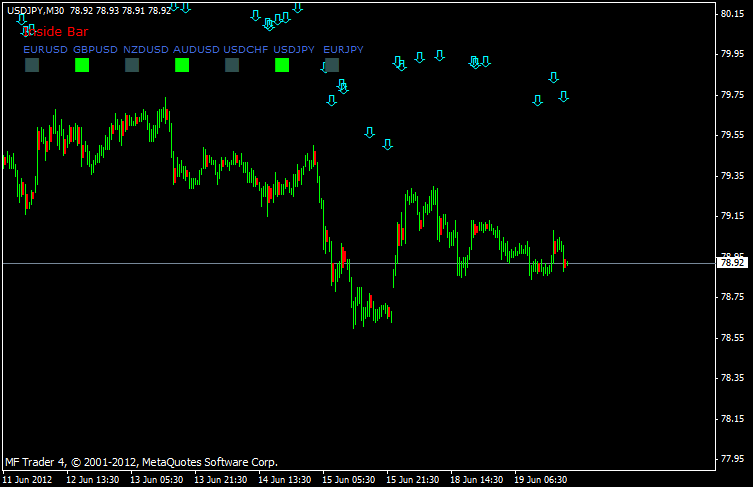Click the NZDUSD pair label

[x=146, y=49]
